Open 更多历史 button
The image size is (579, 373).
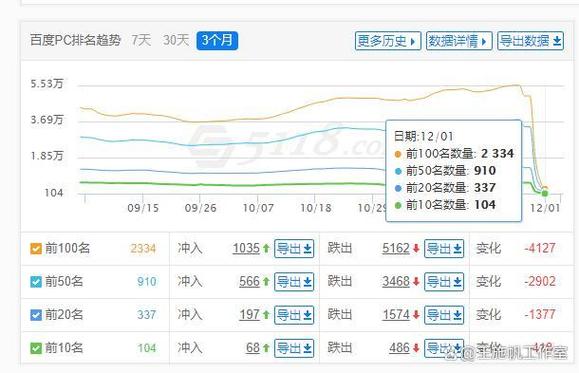click(x=388, y=41)
